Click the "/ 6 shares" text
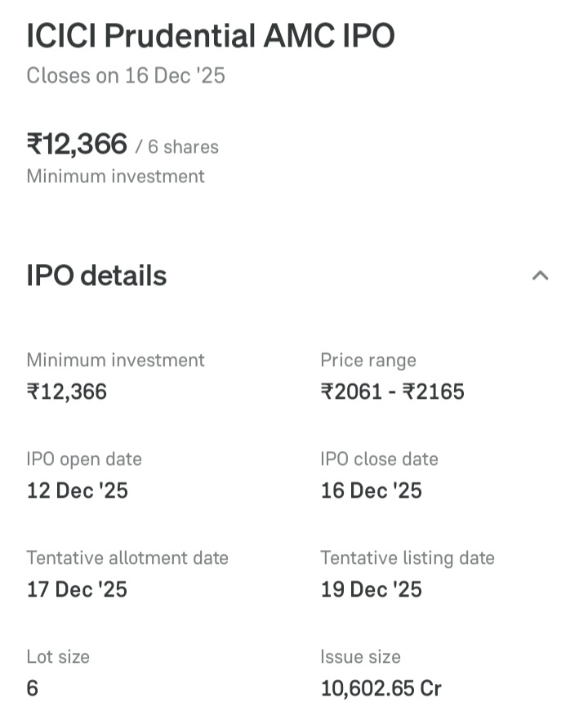Image resolution: width=588 pixels, height=716 pixels. (x=177, y=147)
